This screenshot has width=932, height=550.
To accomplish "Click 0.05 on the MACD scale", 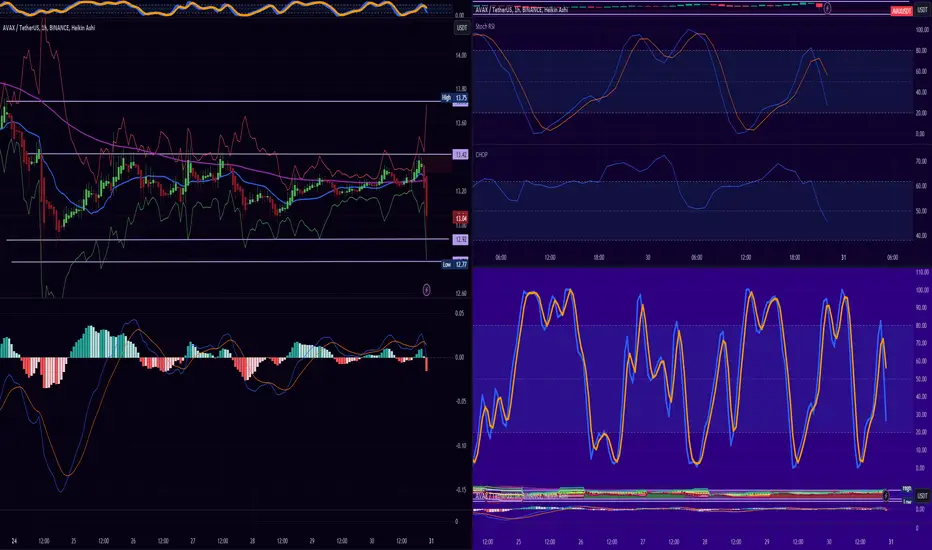I will [459, 313].
